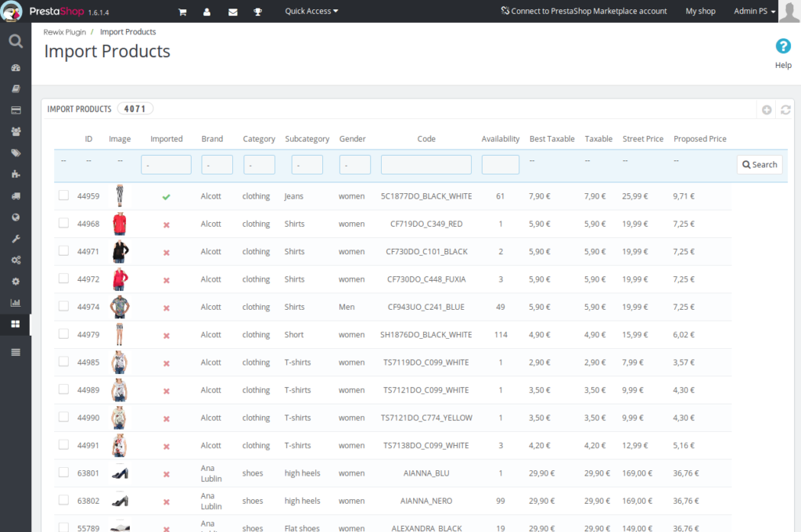Open the Preferences wrench sidebar icon
Screen dimensions: 801x532
[x=16, y=239]
